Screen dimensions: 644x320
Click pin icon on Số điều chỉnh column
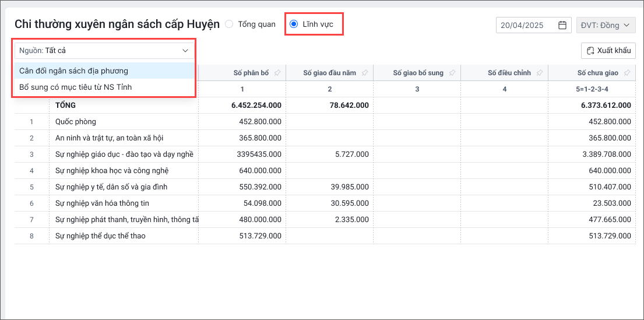pyautogui.click(x=539, y=73)
